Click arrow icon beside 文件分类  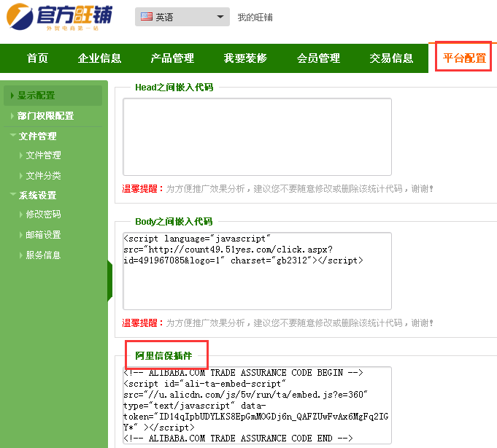pos(21,176)
